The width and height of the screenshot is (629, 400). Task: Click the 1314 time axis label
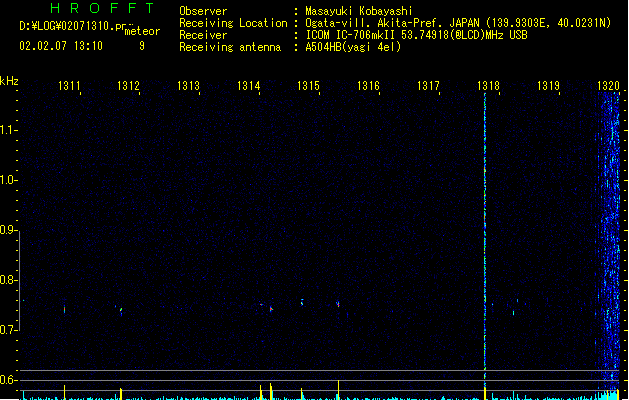[249, 85]
